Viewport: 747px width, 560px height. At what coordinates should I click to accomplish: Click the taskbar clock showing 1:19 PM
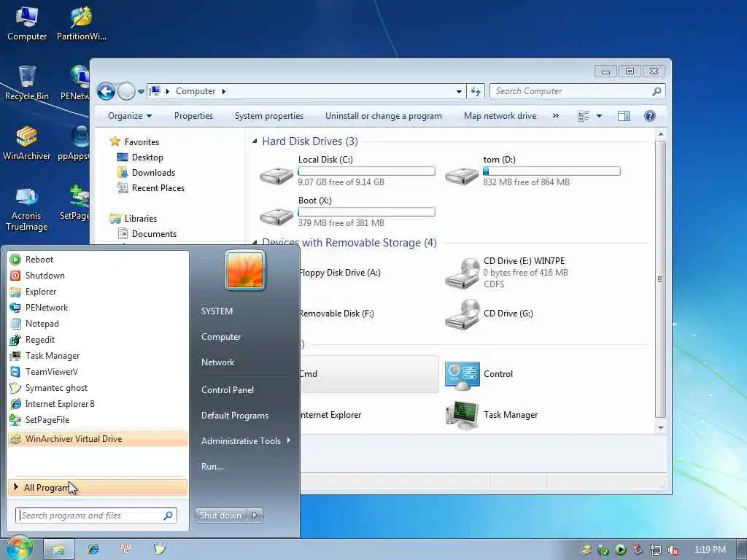tap(710, 550)
